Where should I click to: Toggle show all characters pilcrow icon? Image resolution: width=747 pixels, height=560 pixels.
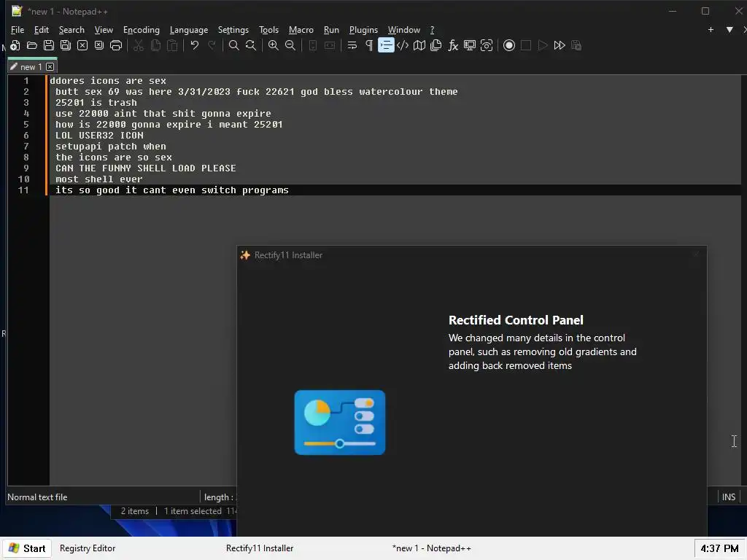click(369, 45)
